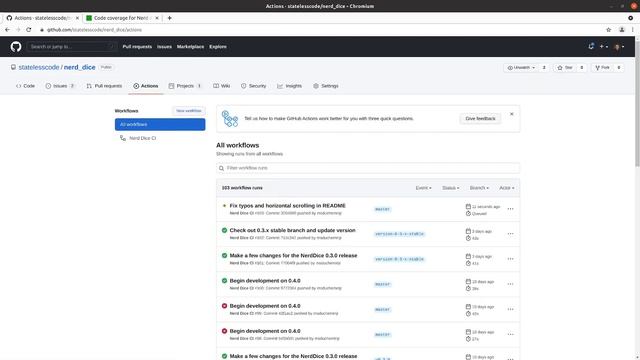Open the statelesscode owner link
The height and width of the screenshot is (360, 640).
tap(39, 67)
